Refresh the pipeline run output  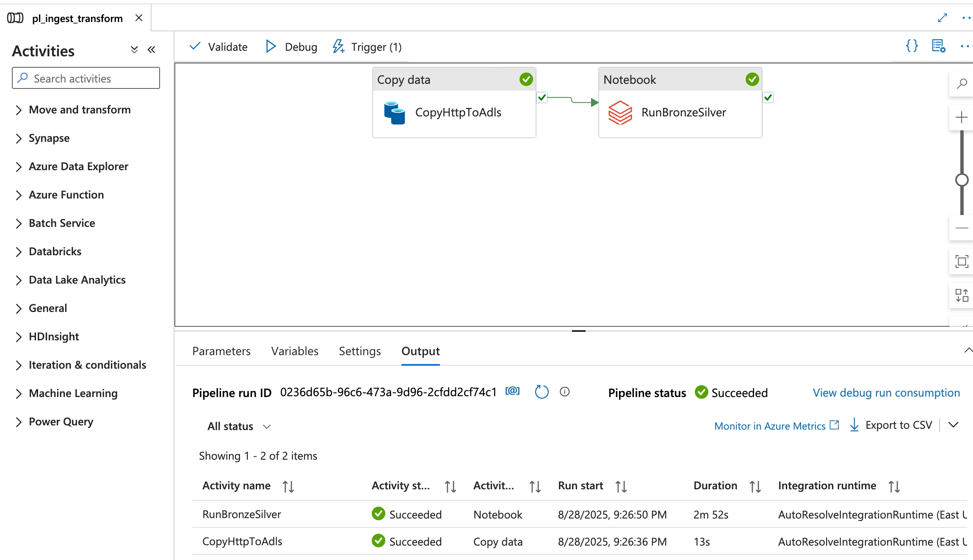pos(542,392)
